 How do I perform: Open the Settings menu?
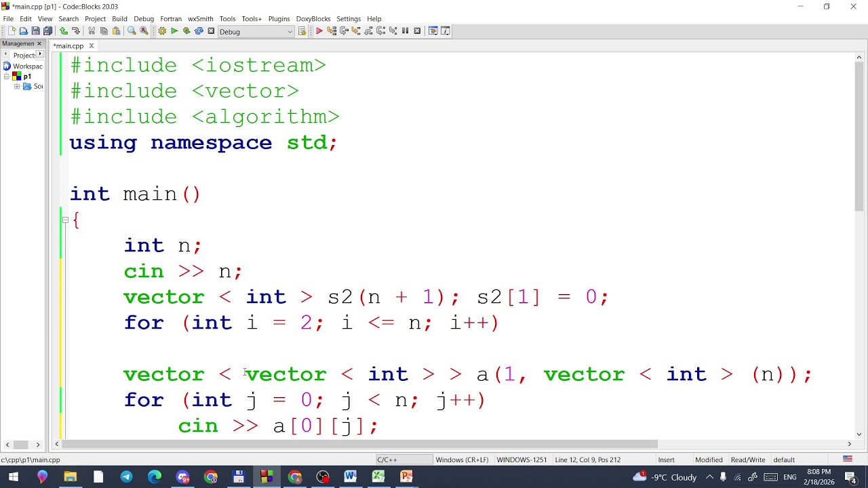(x=349, y=18)
